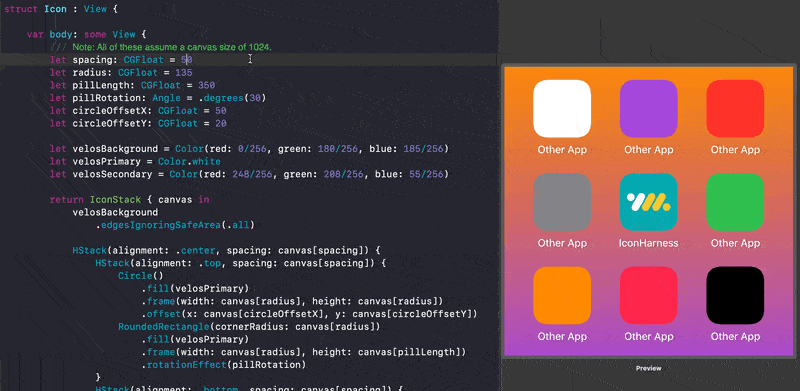Screen dimensions: 800x391
Task: Open the teal IconHarness app icon
Action: point(648,202)
